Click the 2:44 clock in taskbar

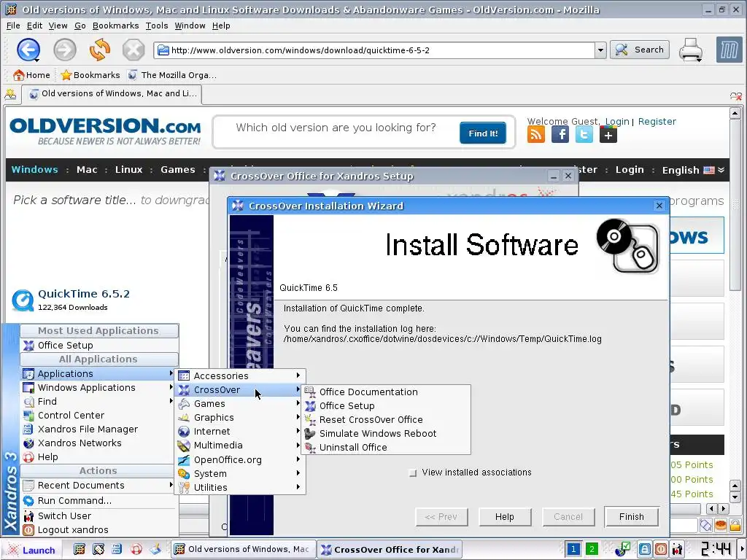[716, 548]
